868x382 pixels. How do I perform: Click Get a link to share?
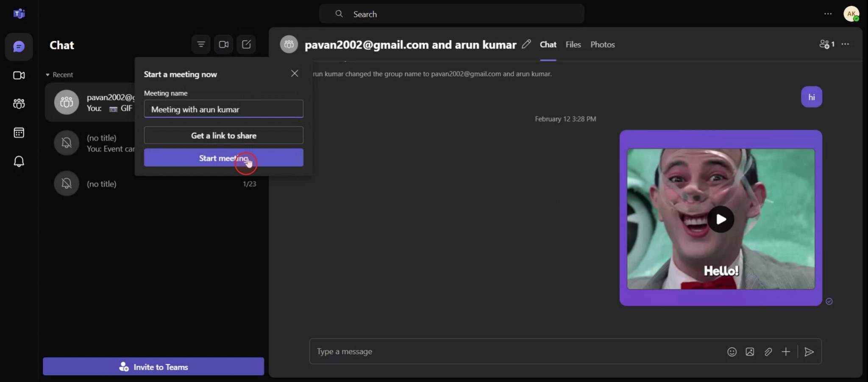223,136
